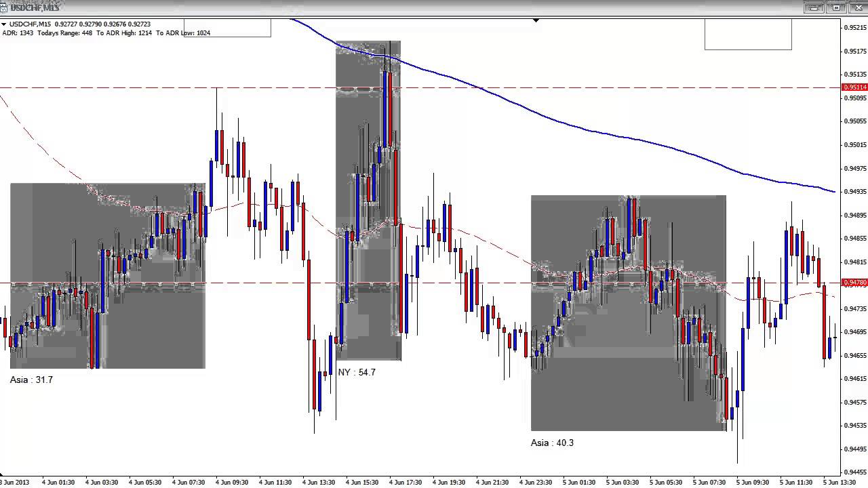Click the close price value 0.92723

click(140, 24)
